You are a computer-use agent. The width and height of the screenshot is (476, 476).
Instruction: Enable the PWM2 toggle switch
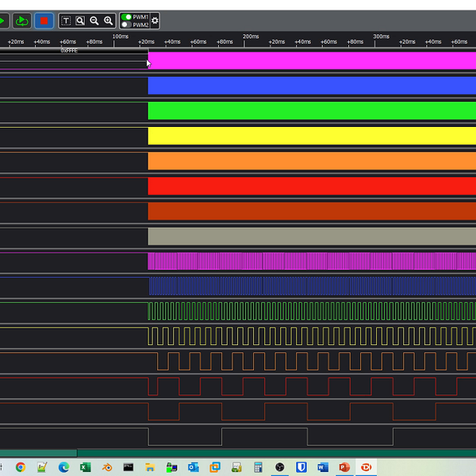click(126, 25)
